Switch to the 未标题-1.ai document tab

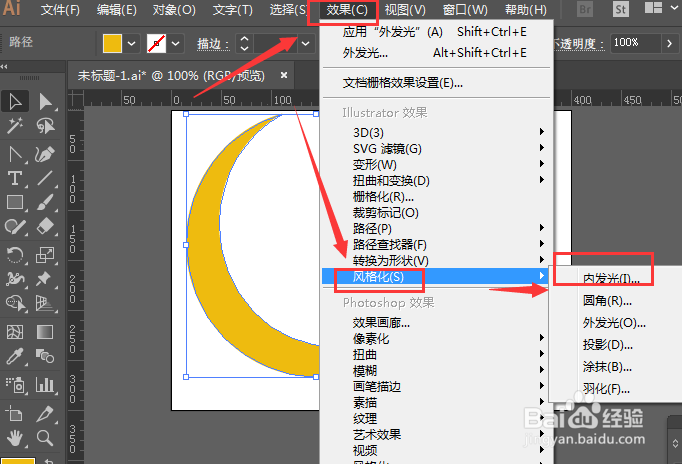[x=171, y=76]
